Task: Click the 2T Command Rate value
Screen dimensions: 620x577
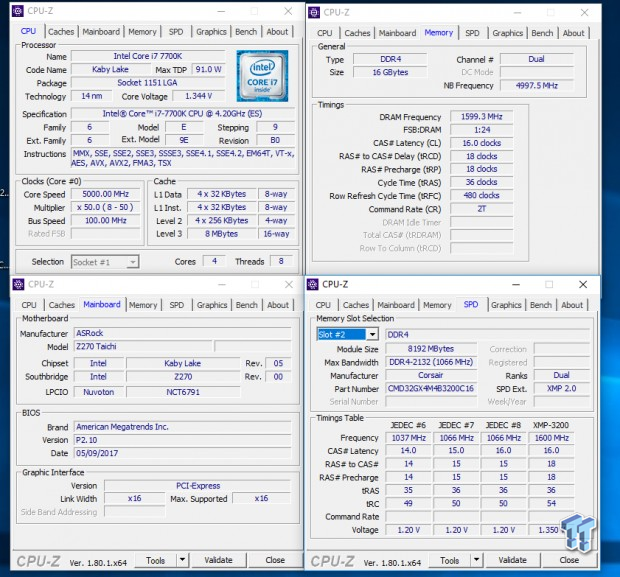Action: tap(482, 209)
